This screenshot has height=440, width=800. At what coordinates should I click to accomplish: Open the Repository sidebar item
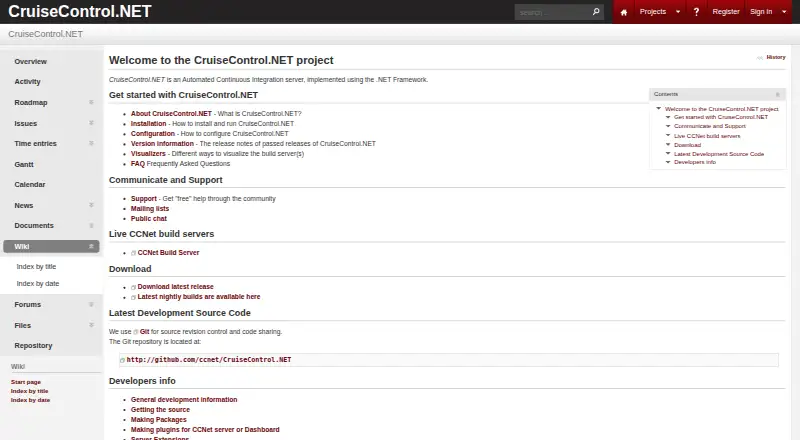click(x=33, y=346)
